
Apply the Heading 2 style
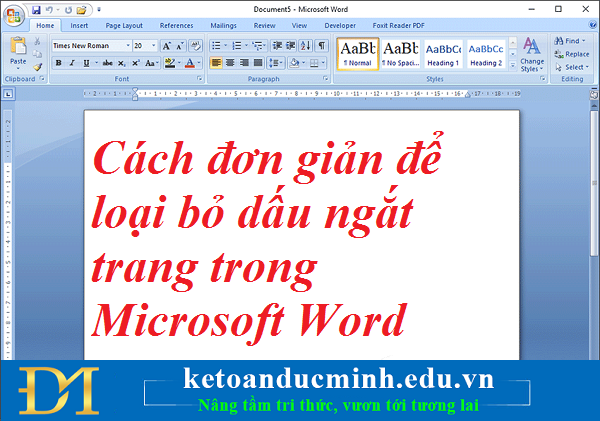[486, 54]
